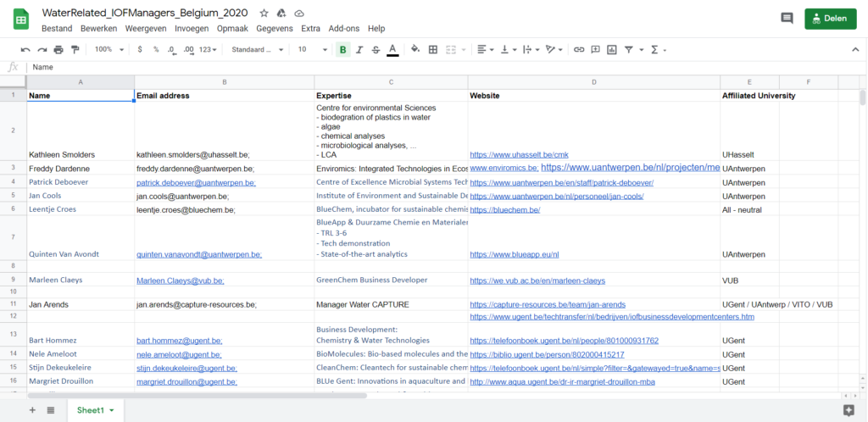Open the fill color bucket

tap(415, 50)
